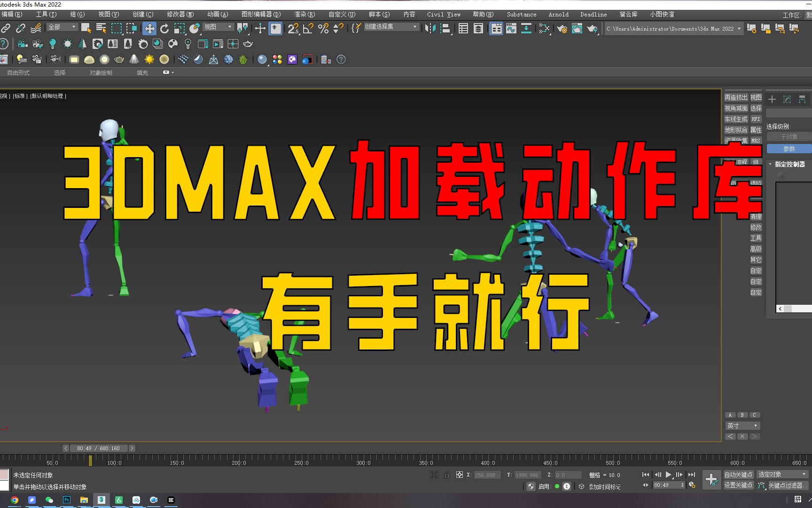
Task: Open the 渲染(R) menu
Action: click(304, 15)
